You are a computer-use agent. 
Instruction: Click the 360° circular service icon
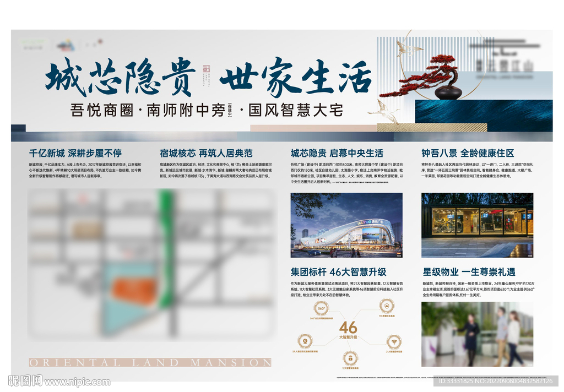pyautogui.click(x=321, y=308)
